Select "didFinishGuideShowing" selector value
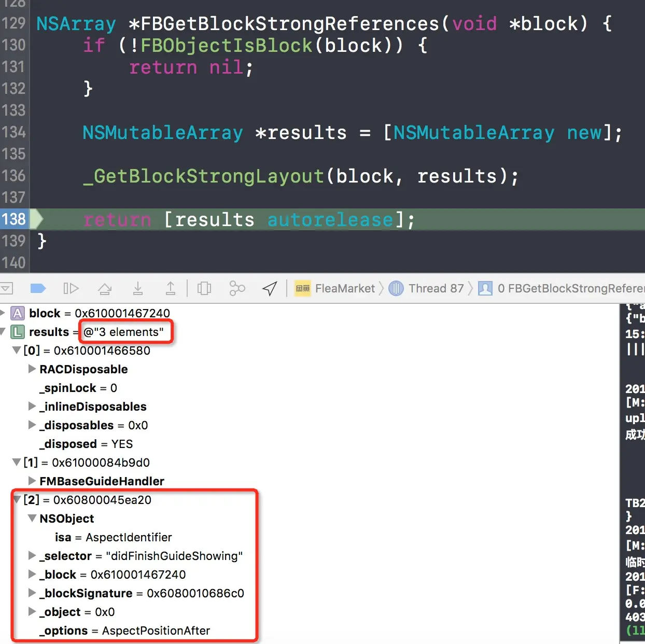645x644 pixels. [x=174, y=556]
